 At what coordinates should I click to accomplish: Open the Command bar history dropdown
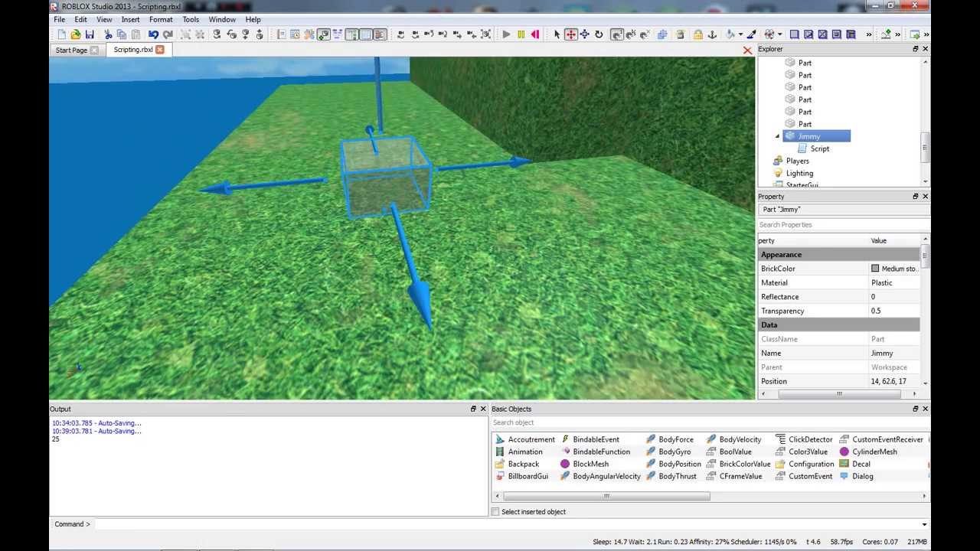pos(924,524)
